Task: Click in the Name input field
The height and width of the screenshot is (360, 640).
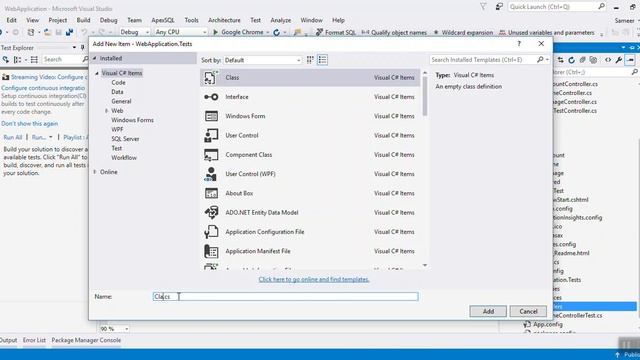Action: [286, 297]
